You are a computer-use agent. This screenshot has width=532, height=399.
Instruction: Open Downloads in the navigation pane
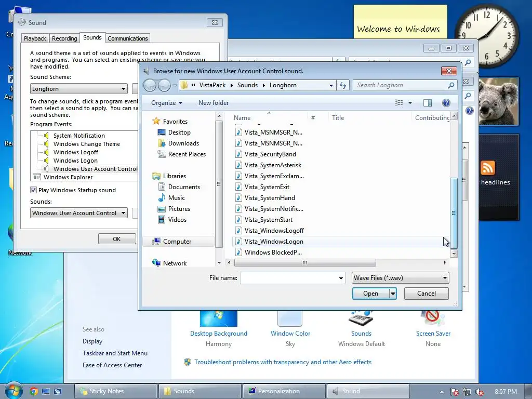(x=179, y=143)
